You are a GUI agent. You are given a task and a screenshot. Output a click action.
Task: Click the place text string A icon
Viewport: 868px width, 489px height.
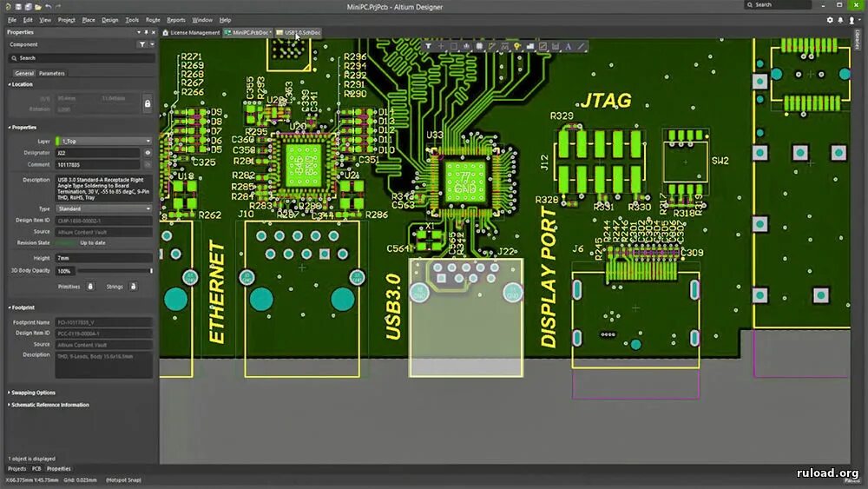(x=568, y=47)
